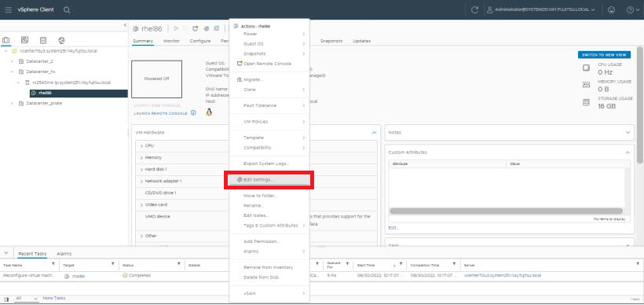Choose Rename from the Actions menu
The width and height of the screenshot is (644, 305).
pyautogui.click(x=269, y=205)
